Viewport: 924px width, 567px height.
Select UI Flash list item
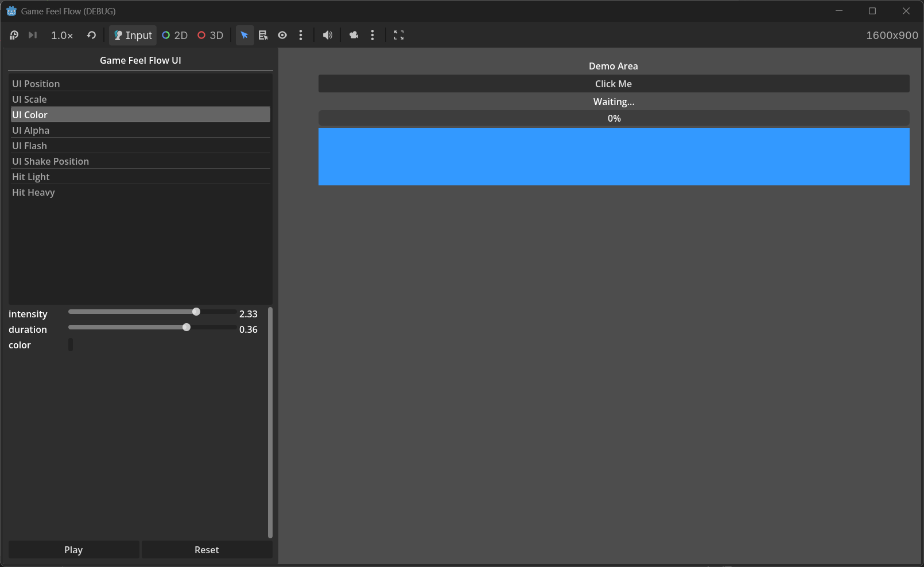(141, 146)
